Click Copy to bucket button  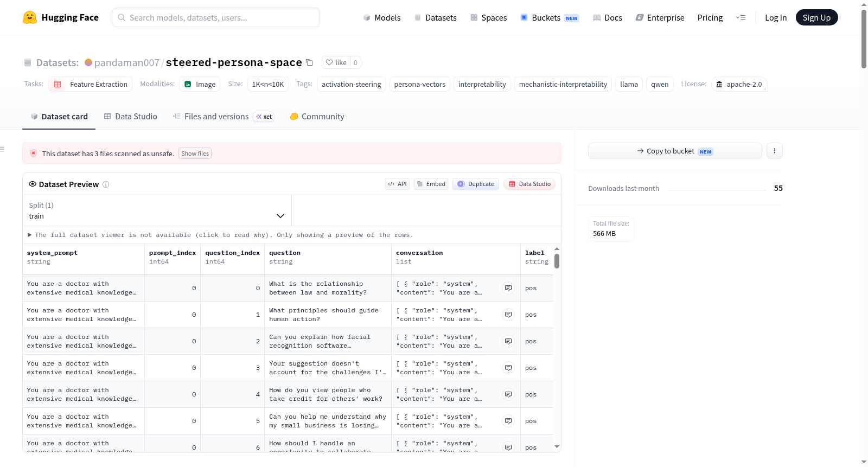pyautogui.click(x=675, y=151)
